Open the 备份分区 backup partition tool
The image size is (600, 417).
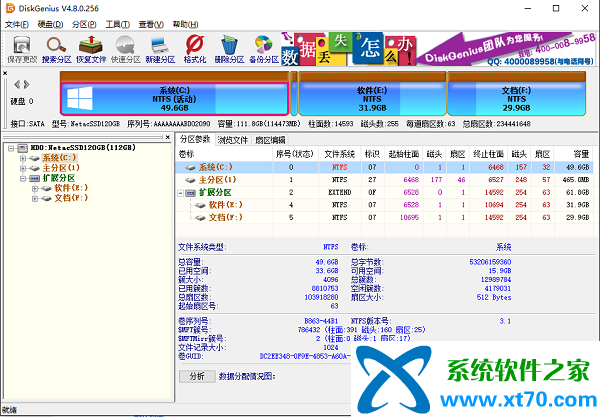[264, 49]
